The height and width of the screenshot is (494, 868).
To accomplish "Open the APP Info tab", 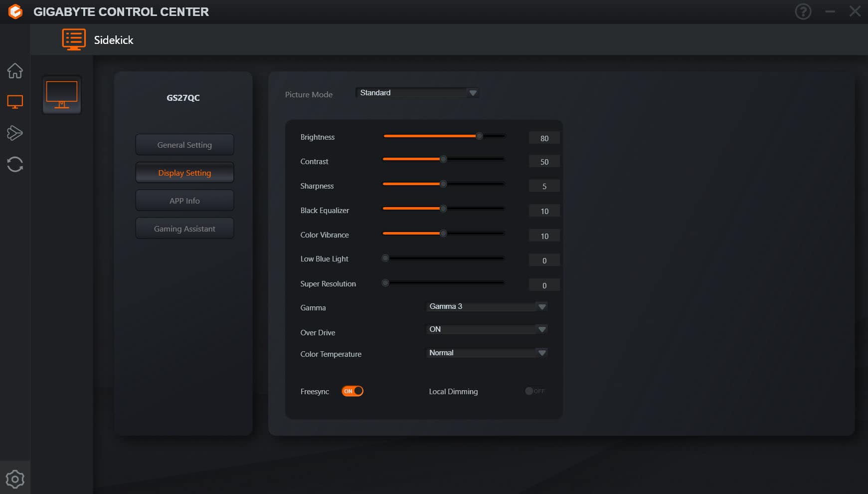I will click(x=184, y=200).
